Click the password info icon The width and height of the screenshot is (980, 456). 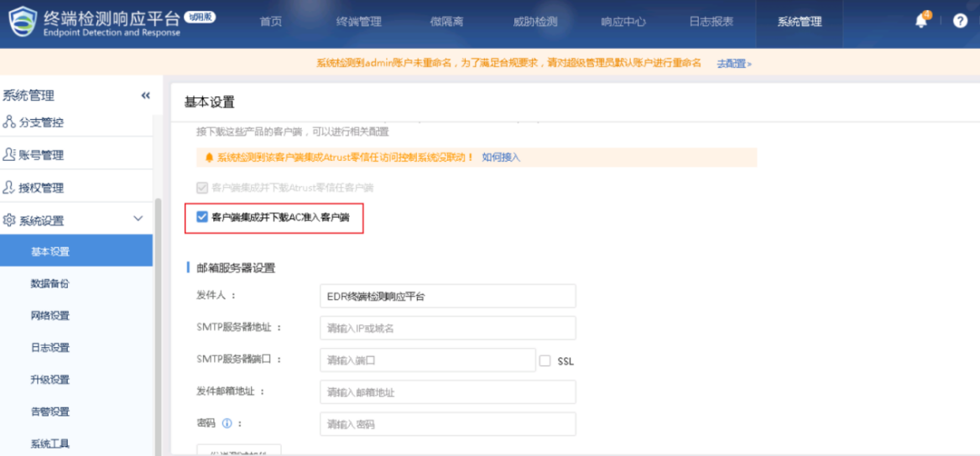pyautogui.click(x=227, y=424)
